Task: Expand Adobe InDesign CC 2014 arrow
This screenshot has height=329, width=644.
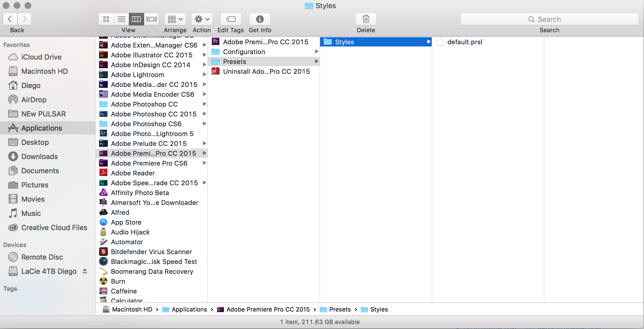Action: pos(204,65)
